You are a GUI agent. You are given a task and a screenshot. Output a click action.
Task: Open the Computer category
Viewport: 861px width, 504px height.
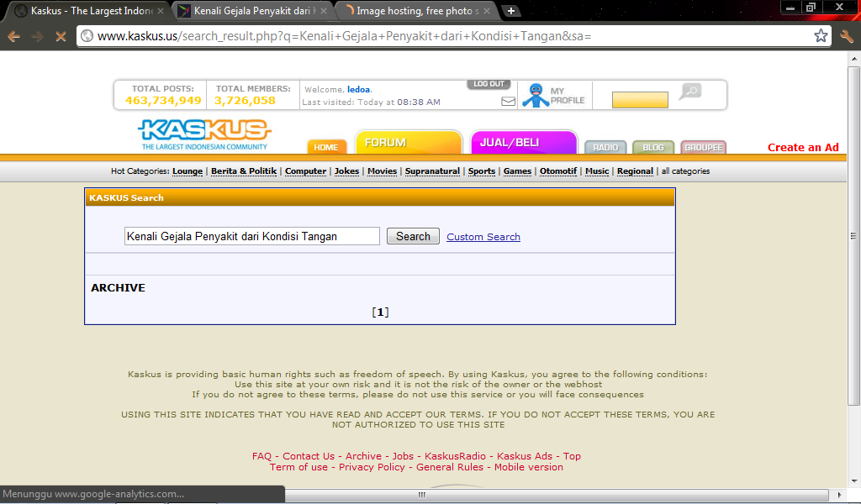pos(305,171)
